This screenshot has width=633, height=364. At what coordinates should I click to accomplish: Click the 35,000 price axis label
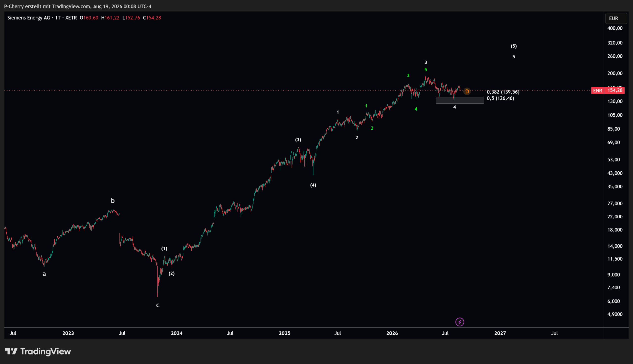pos(615,186)
